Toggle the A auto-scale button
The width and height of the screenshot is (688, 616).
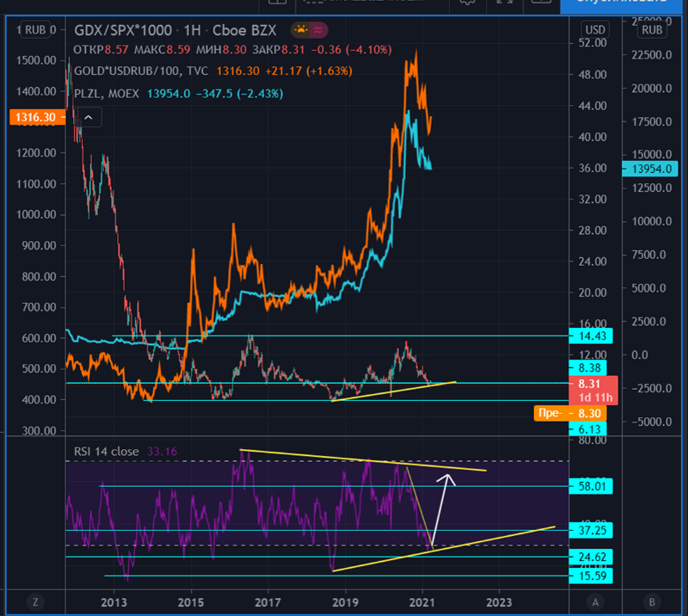pyautogui.click(x=594, y=601)
